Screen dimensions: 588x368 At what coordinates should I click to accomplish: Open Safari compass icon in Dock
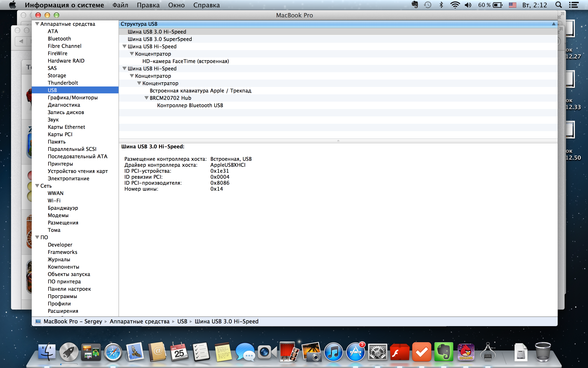(x=113, y=352)
